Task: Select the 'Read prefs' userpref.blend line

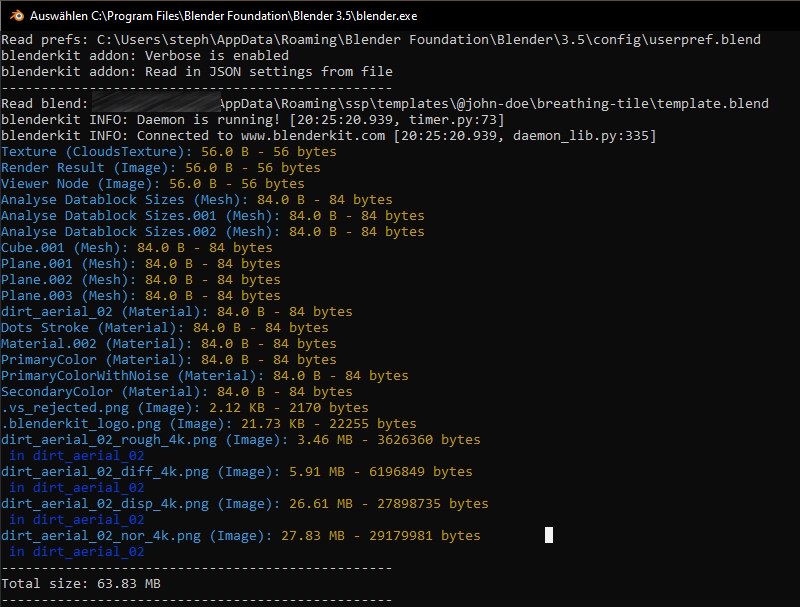Action: [x=381, y=40]
